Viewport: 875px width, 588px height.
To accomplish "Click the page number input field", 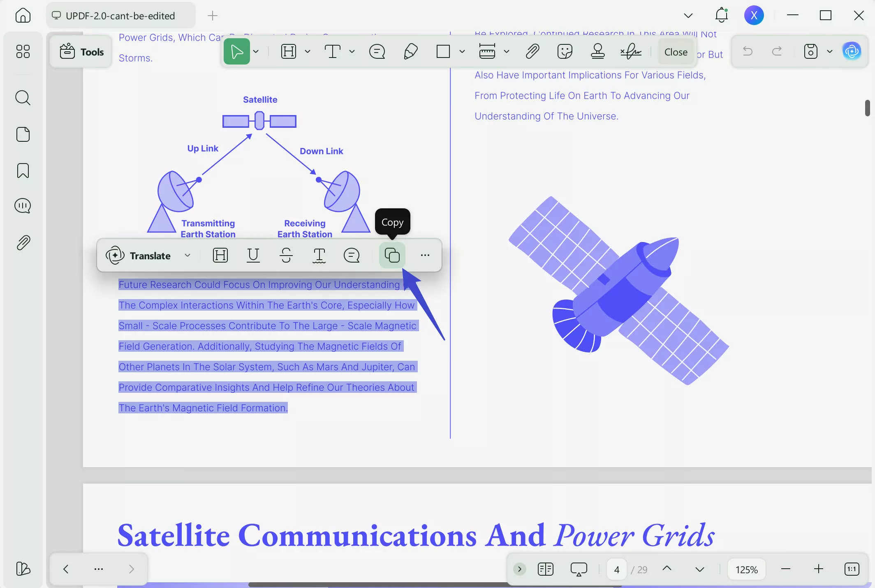I will 616,570.
